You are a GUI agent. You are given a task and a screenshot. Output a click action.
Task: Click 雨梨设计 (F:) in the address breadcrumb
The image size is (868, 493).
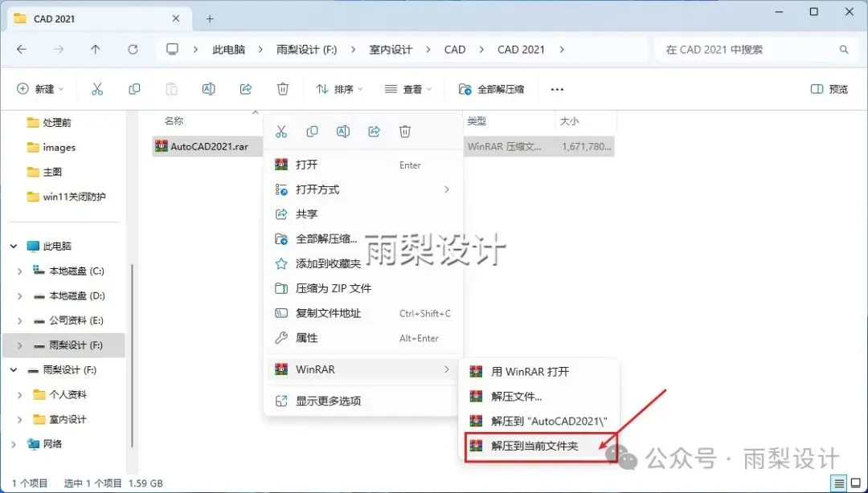point(307,50)
